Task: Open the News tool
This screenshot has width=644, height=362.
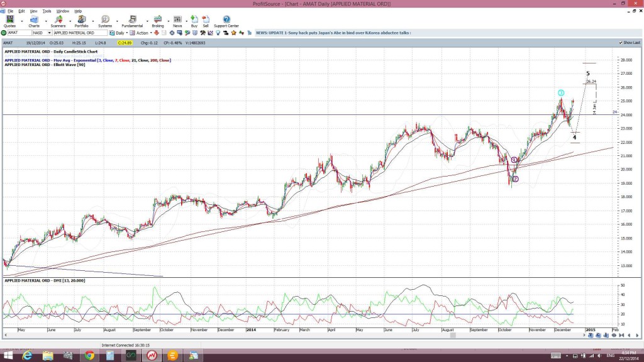Action: [x=177, y=19]
